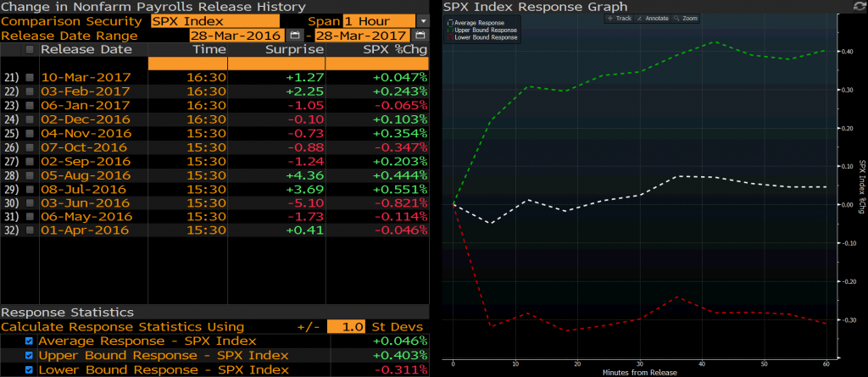Select release date 01-Apr-2016
The width and height of the screenshot is (868, 377).
pyautogui.click(x=85, y=230)
